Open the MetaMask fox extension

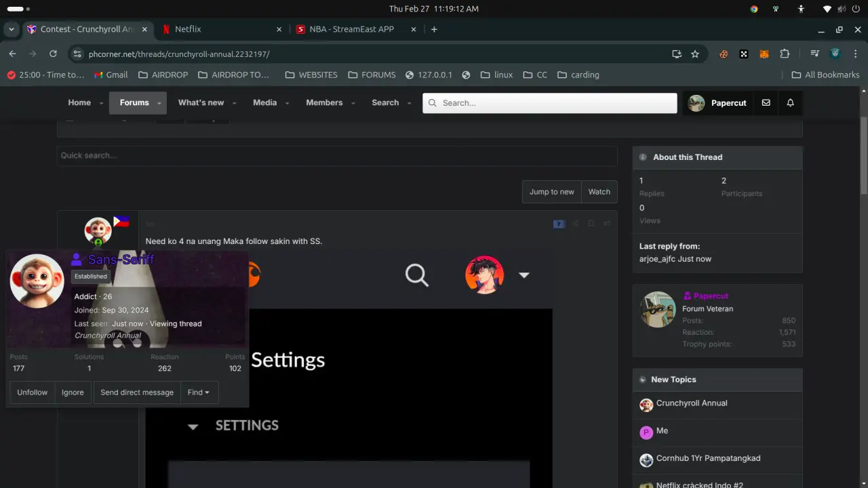[764, 54]
